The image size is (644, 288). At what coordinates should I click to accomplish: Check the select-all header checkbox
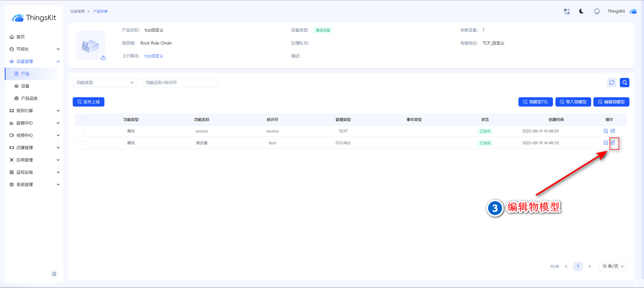[x=85, y=119]
